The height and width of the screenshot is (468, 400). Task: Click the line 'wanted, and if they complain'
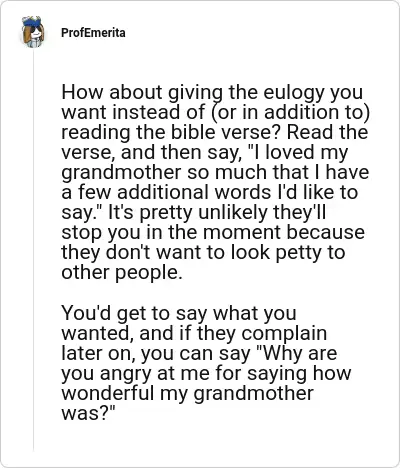click(x=194, y=333)
